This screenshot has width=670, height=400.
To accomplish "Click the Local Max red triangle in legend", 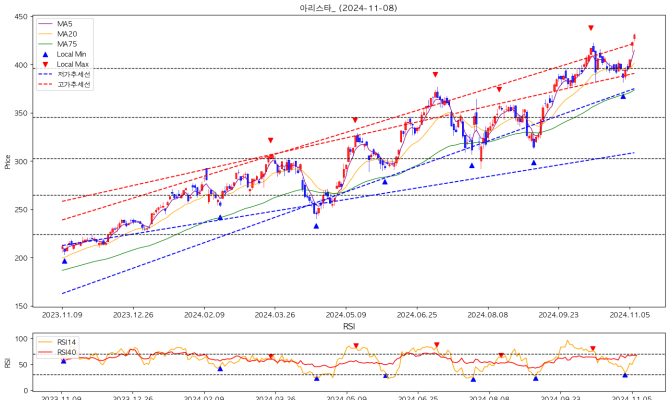I will click(x=47, y=64).
